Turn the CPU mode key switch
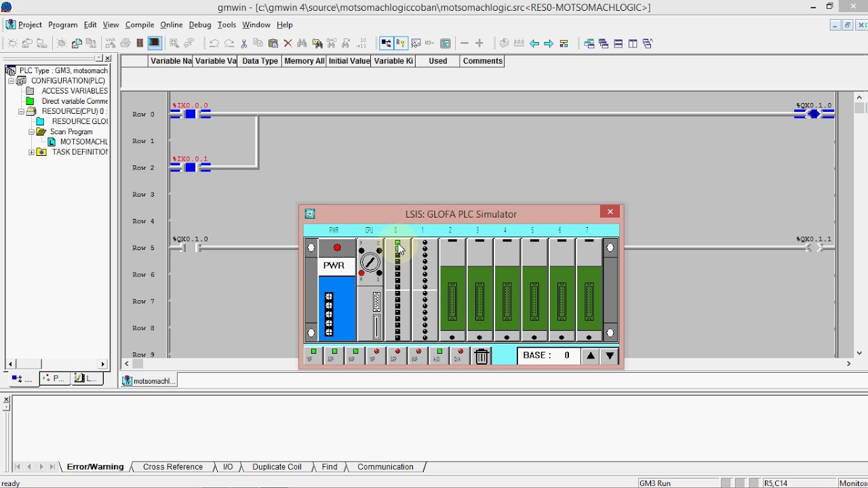The width and height of the screenshot is (868, 488). tap(370, 262)
